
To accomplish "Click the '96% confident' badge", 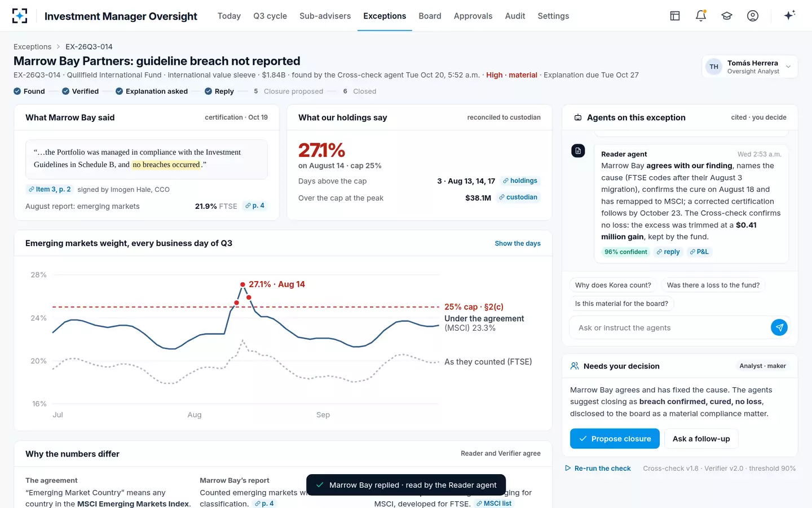I will [x=625, y=252].
